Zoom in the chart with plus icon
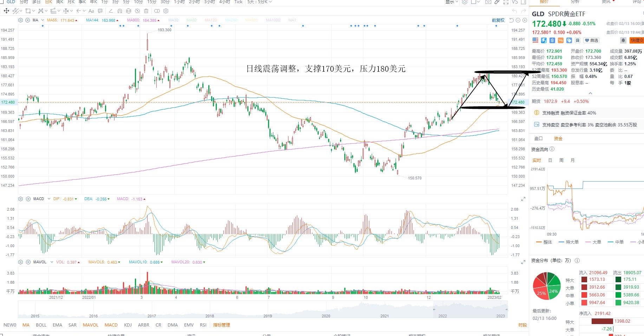 [x=525, y=20]
